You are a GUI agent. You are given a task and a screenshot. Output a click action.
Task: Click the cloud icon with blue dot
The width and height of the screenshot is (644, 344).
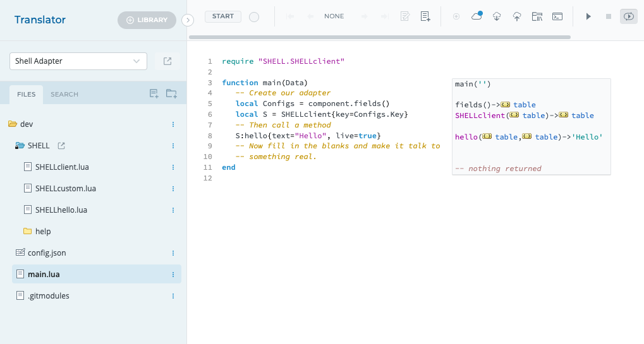coord(477,16)
